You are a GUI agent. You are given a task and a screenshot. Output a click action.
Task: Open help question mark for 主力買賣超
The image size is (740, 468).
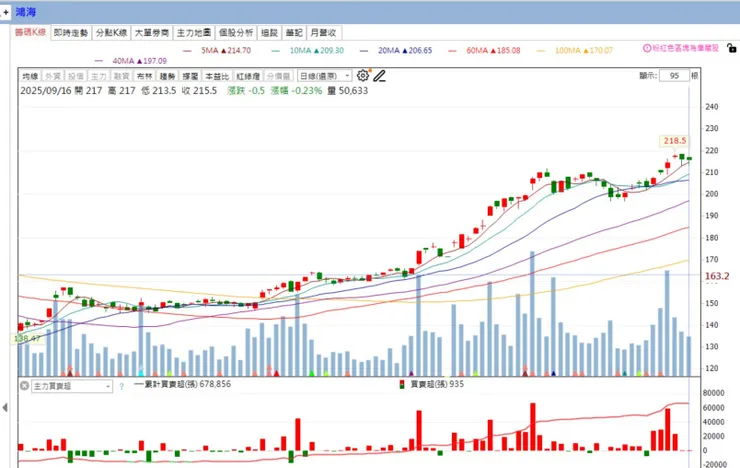click(121, 386)
